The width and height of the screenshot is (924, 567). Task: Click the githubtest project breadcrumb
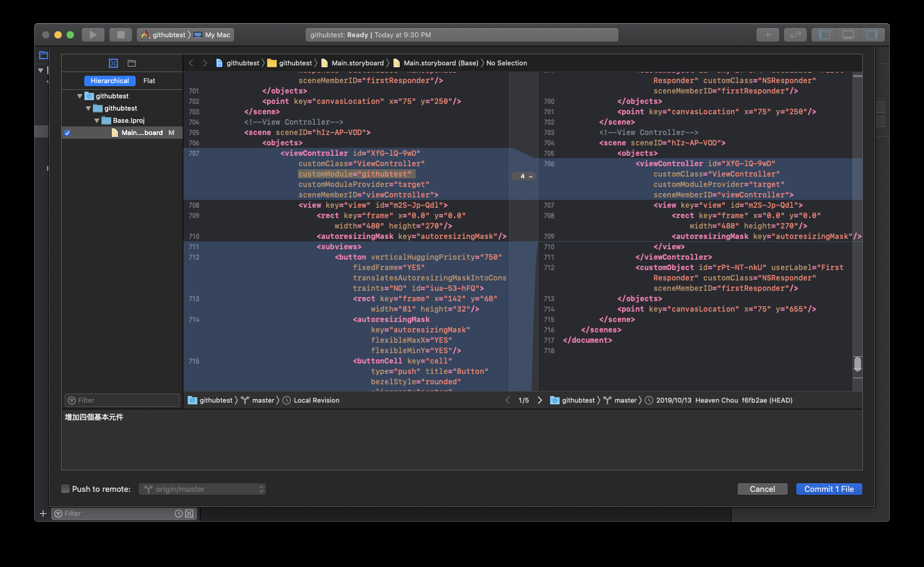tap(237, 63)
